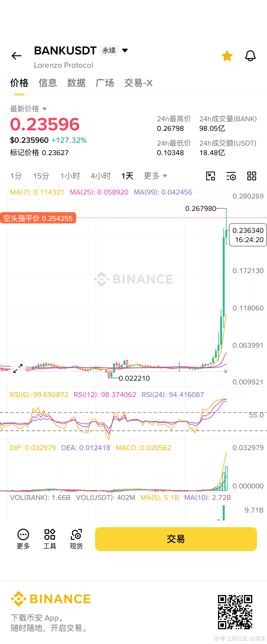
Task: Tap the DEA: 0.012418 label
Action: coord(86,447)
